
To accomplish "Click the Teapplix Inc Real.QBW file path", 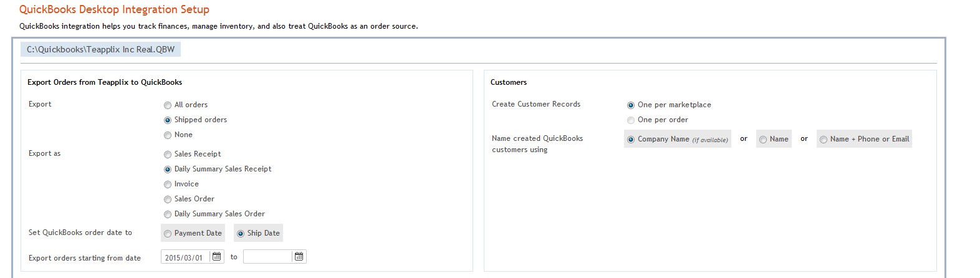I will tap(101, 49).
